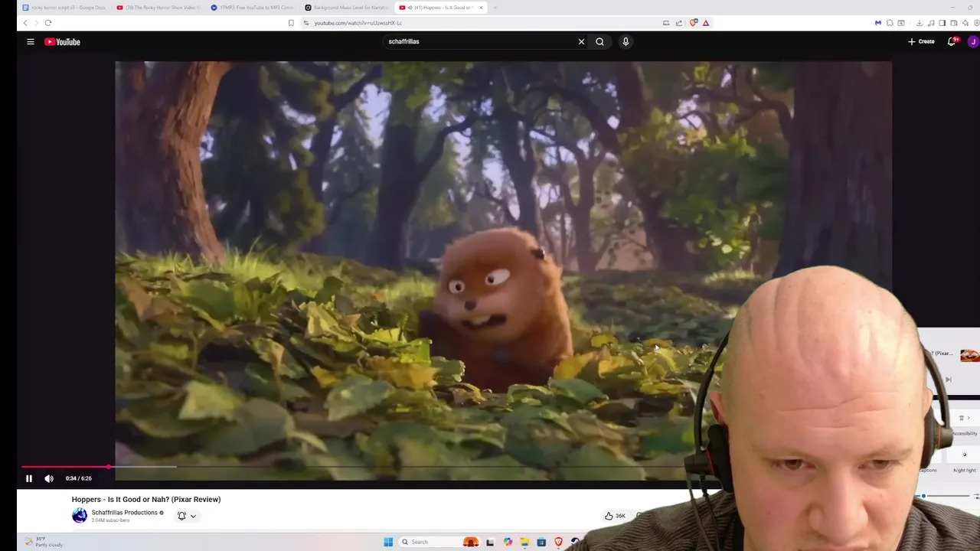Open the extensions puzzle piece menu
Viewport: 980px width, 551px height.
coord(890,23)
